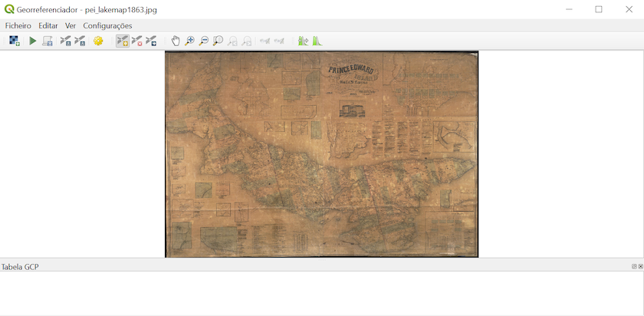Image resolution: width=644 pixels, height=316 pixels.
Task: Select the Pan hand tool
Action: coord(176,41)
